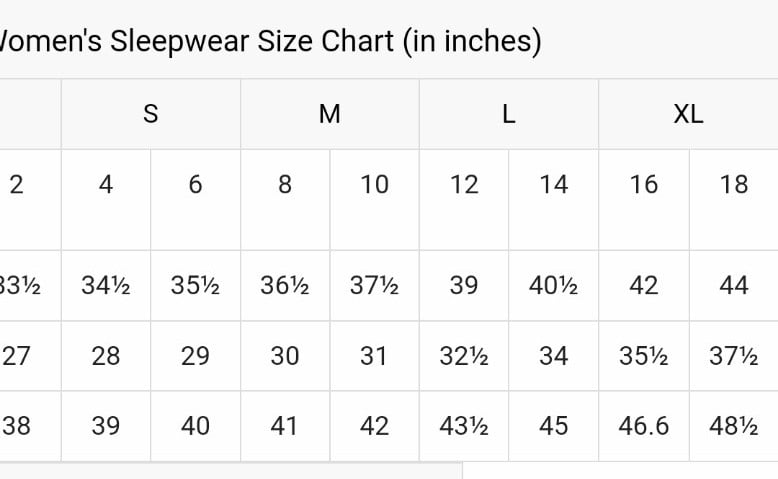Click the Women's Sleepwear Size Chart title

coord(269,41)
